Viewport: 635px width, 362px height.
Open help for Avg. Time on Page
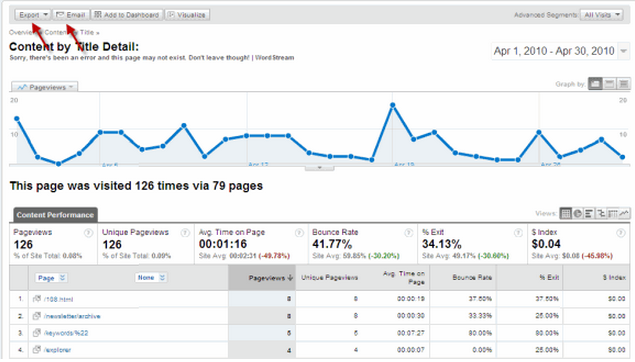click(x=299, y=233)
